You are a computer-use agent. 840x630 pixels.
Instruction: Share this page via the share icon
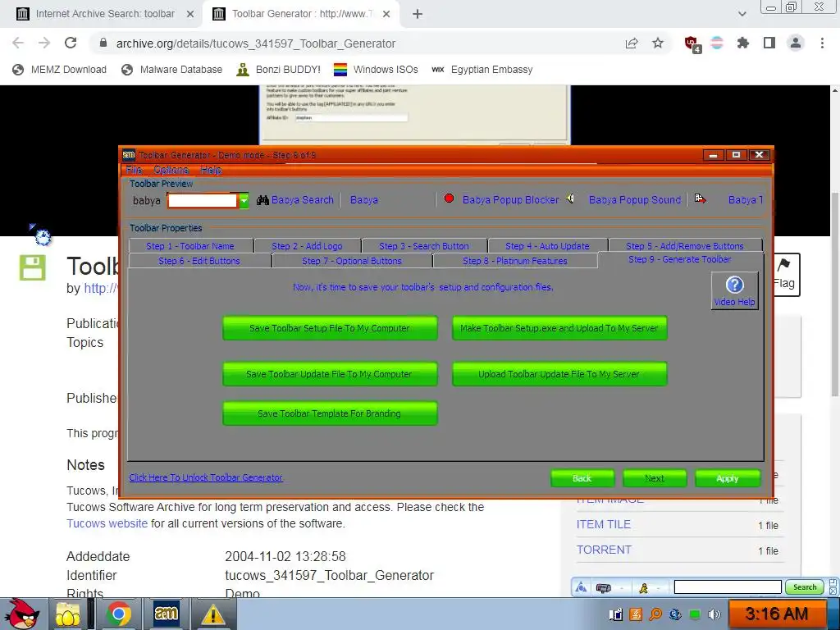tap(632, 43)
